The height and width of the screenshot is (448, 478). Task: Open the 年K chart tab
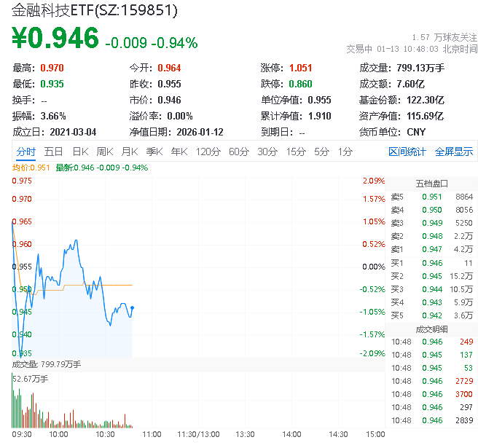tap(179, 152)
